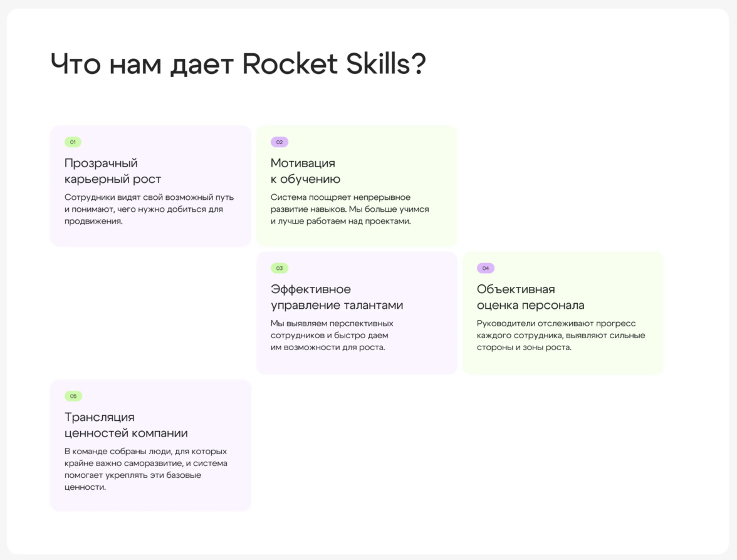Select the title 'Объективная оценка персонала'
This screenshot has height=560, width=737.
pos(531,297)
